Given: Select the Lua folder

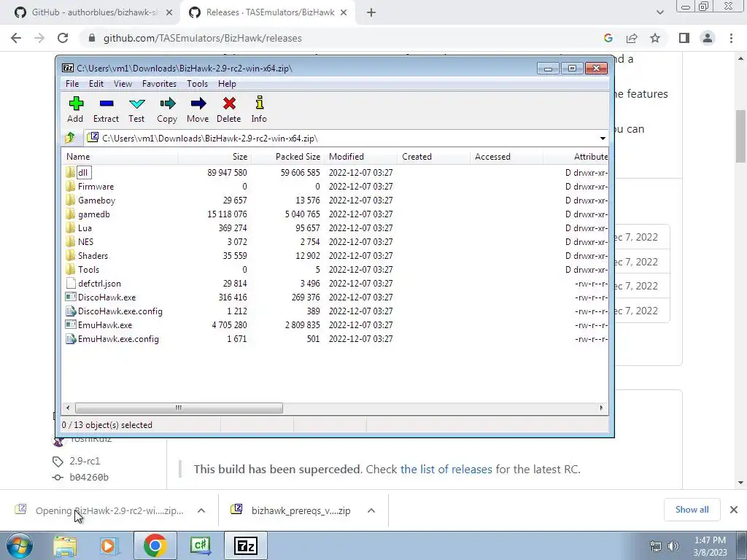Looking at the screenshot, I should click(85, 227).
